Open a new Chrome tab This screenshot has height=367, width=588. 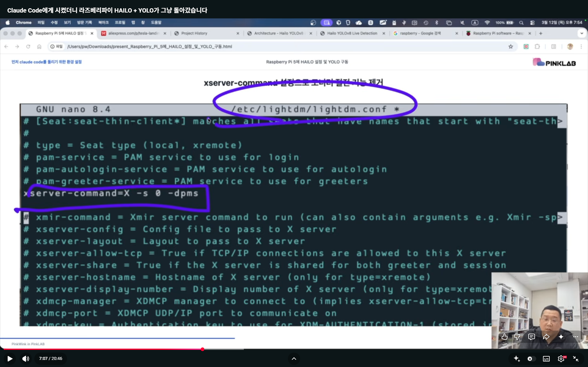click(541, 33)
